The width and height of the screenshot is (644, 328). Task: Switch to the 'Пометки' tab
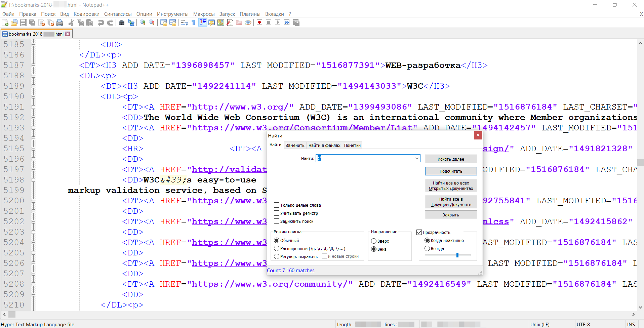point(352,145)
